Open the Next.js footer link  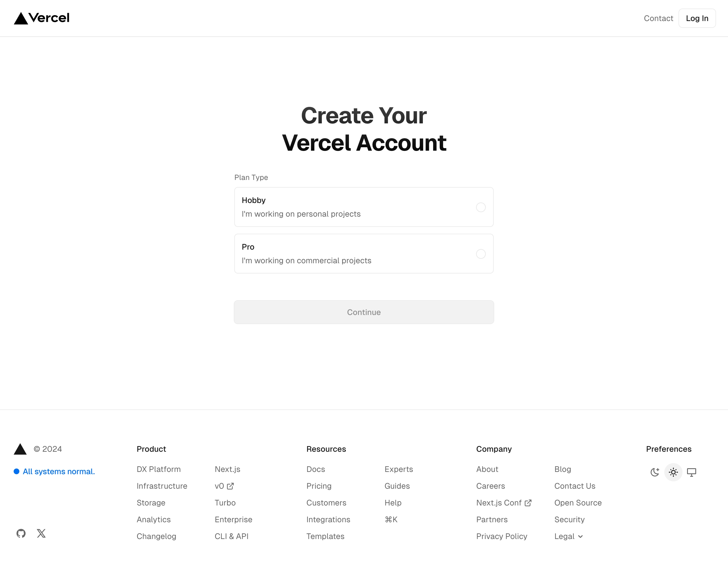click(227, 469)
